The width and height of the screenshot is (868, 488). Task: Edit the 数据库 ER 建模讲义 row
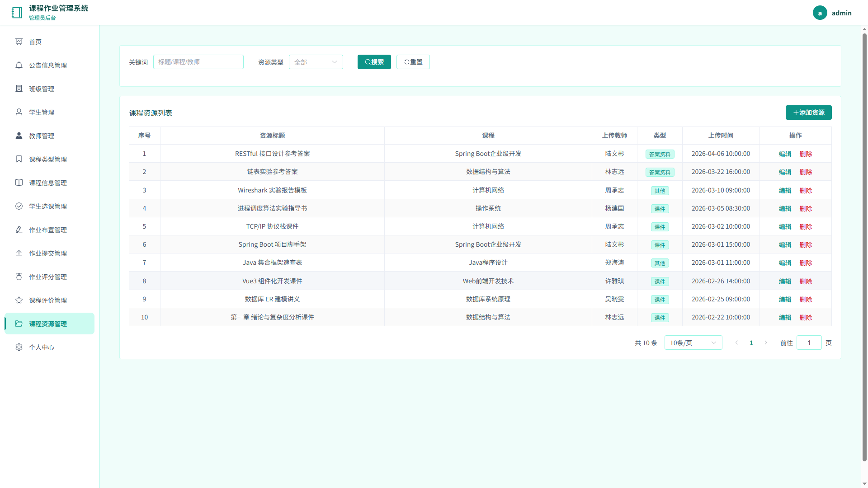pyautogui.click(x=785, y=300)
